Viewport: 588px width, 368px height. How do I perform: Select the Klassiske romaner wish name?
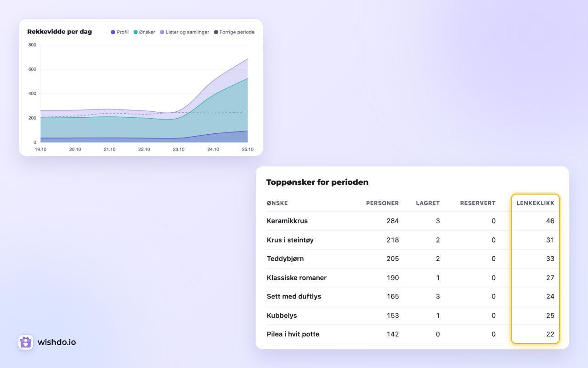(x=297, y=278)
